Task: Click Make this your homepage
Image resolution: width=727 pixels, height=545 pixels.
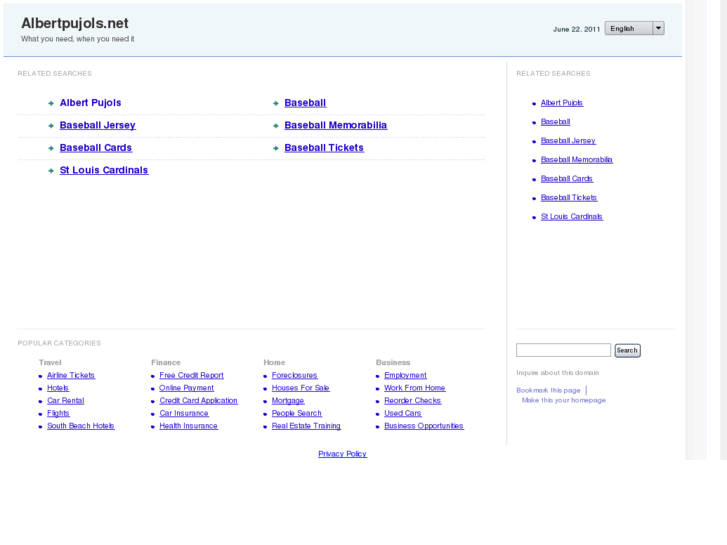Action: point(564,400)
